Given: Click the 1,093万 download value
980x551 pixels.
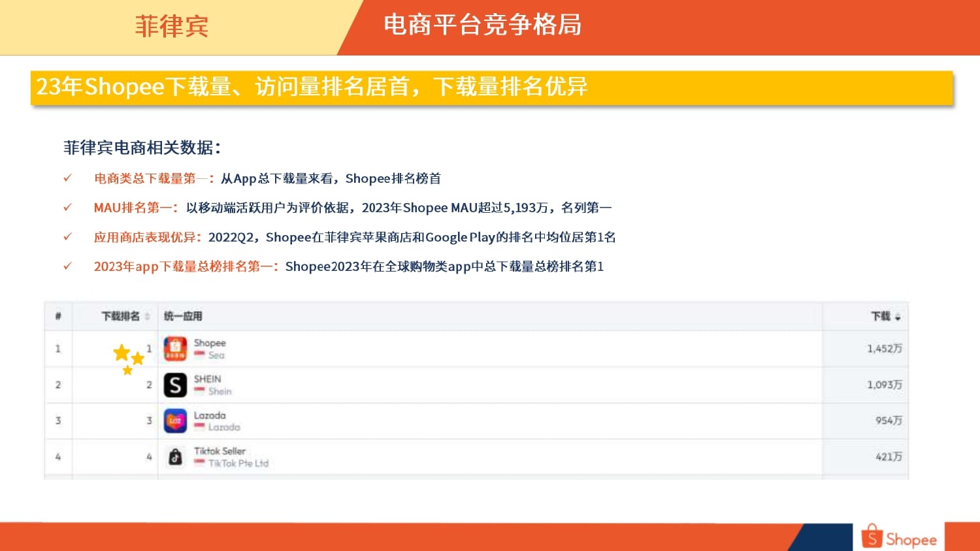Looking at the screenshot, I should tap(885, 385).
